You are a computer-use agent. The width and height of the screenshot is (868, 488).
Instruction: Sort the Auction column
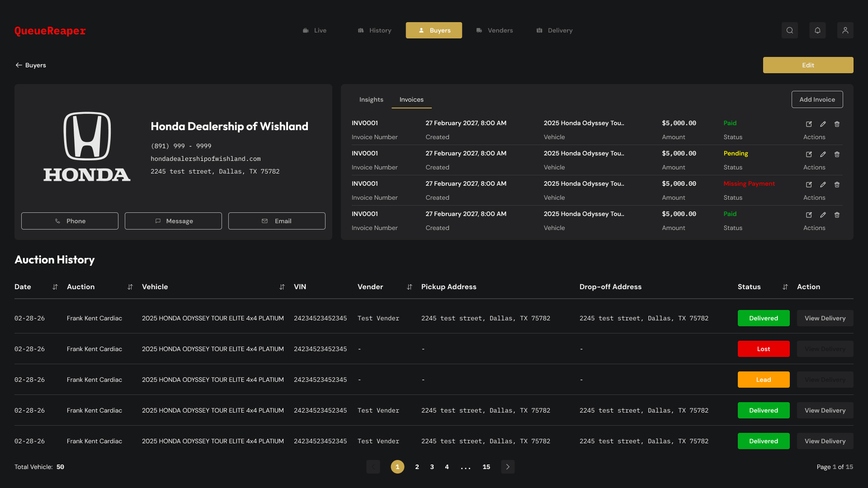point(130,287)
